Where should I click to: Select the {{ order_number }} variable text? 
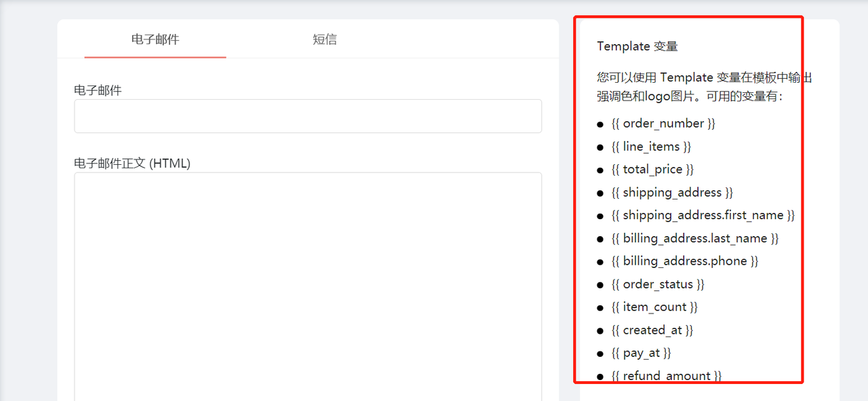(663, 123)
